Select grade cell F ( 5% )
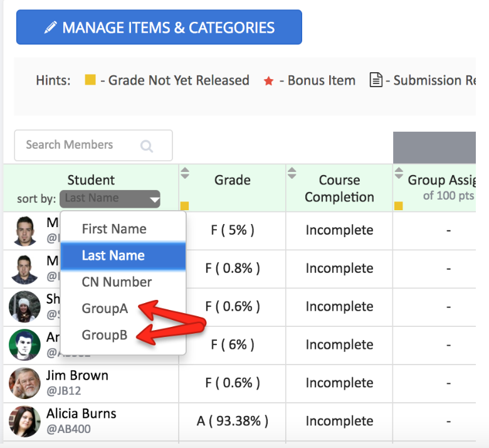The image size is (489, 448). point(233,230)
